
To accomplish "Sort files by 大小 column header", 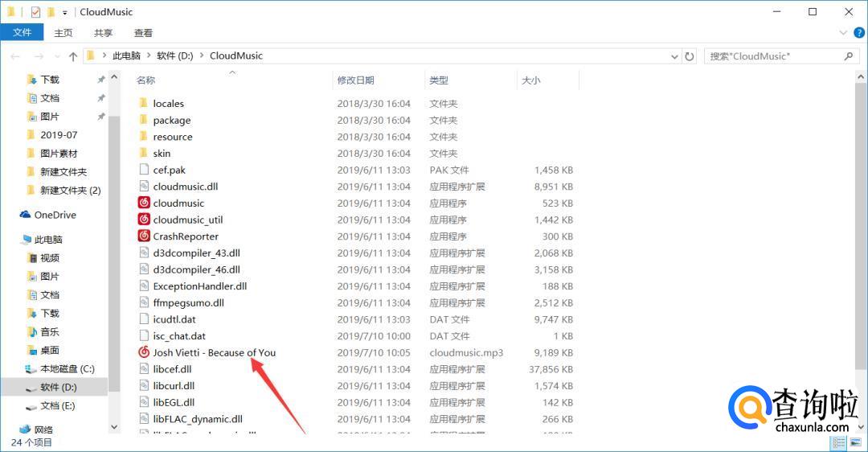I will (530, 80).
